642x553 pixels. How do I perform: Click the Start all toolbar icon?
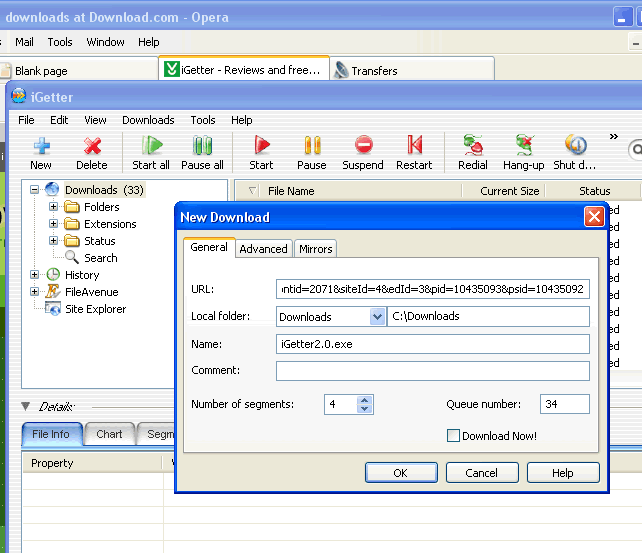click(x=152, y=145)
